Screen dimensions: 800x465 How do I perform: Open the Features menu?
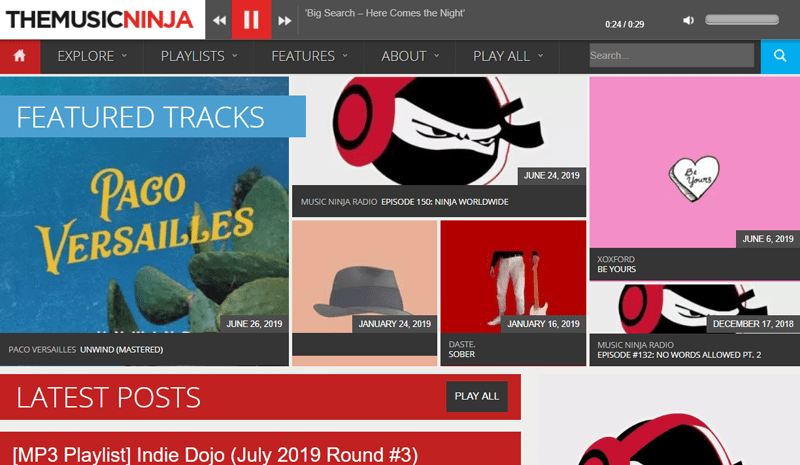(x=309, y=56)
